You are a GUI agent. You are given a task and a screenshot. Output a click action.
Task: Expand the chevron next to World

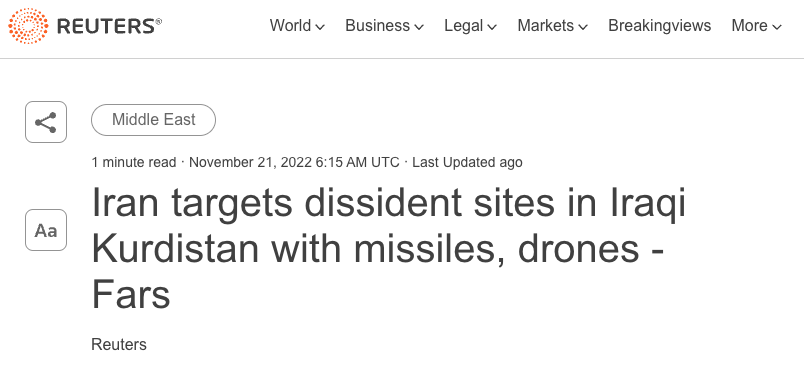[320, 27]
